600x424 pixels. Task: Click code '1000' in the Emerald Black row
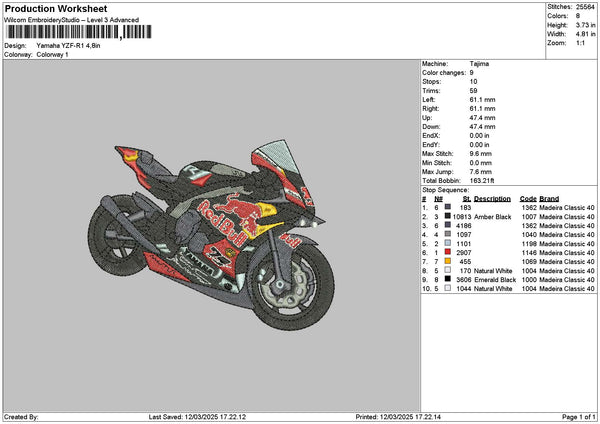click(x=529, y=280)
